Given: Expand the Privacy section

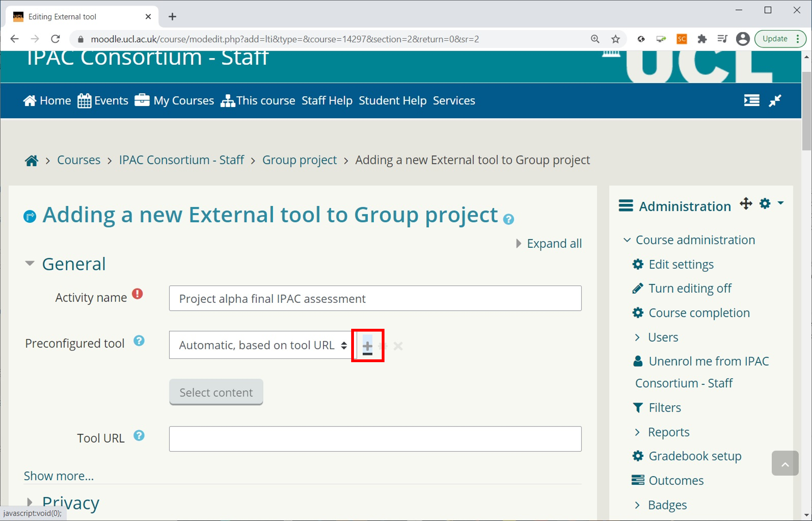Looking at the screenshot, I should pyautogui.click(x=30, y=502).
